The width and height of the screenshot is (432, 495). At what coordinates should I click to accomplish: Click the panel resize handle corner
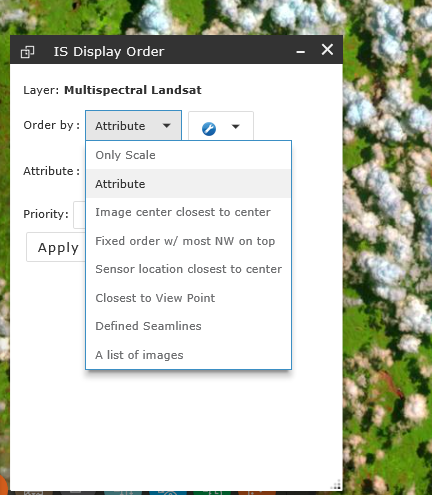[336, 484]
